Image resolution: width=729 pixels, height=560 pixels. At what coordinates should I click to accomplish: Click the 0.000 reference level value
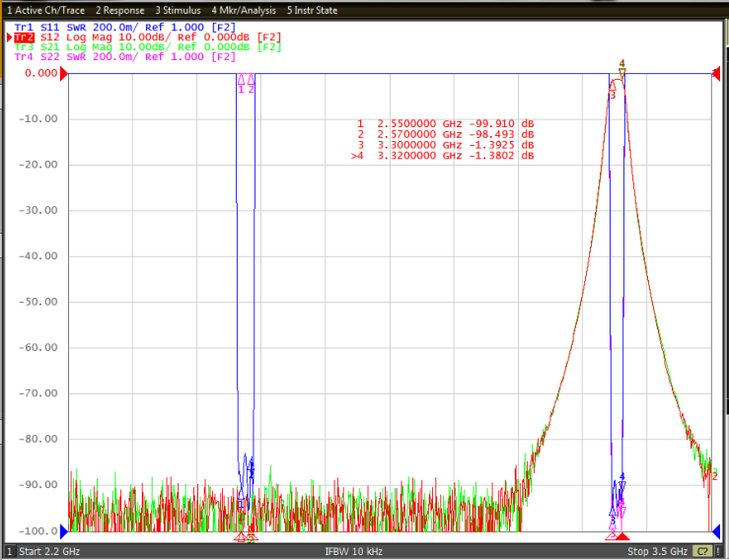click(41, 73)
